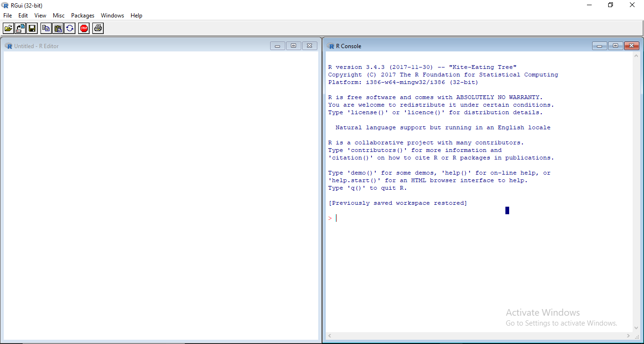Maximize the R Editor child window
Viewport: 644px width, 344px height.
(293, 46)
